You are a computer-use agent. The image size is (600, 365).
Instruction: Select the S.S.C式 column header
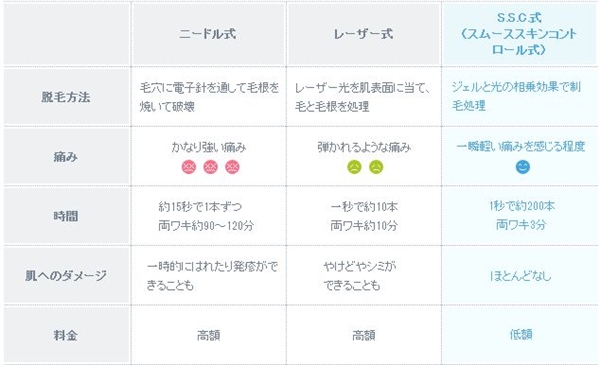[x=519, y=34]
